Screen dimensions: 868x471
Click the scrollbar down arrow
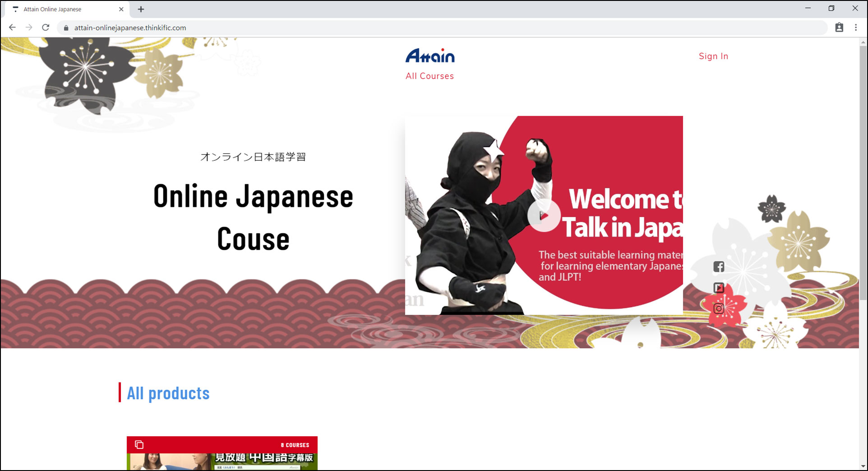pyautogui.click(x=863, y=466)
